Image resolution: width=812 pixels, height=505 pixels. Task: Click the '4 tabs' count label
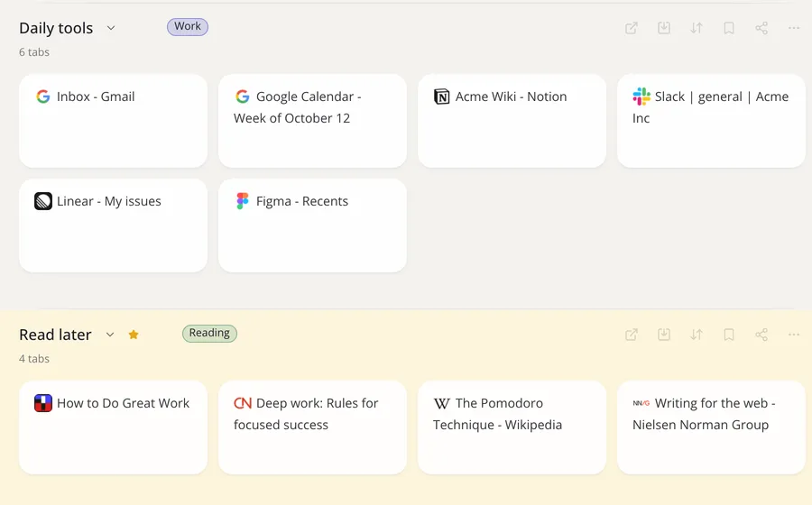34,359
